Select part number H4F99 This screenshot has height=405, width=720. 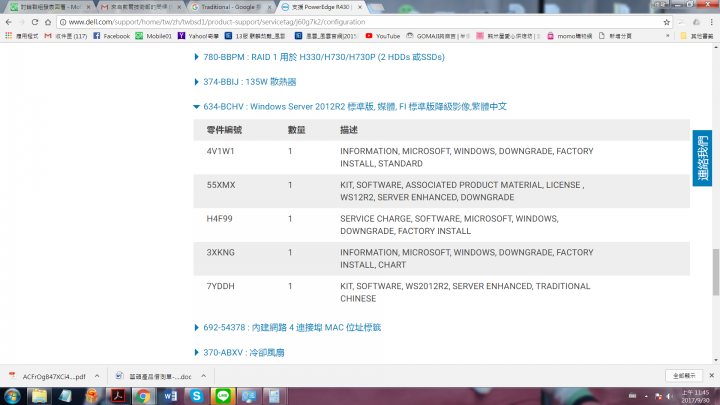coord(219,219)
